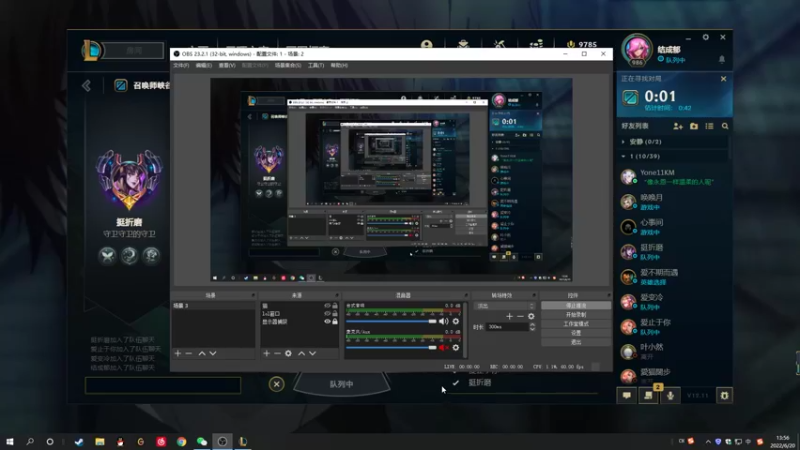Go back with the League client back arrow
This screenshot has width=800, height=450.
(86, 85)
